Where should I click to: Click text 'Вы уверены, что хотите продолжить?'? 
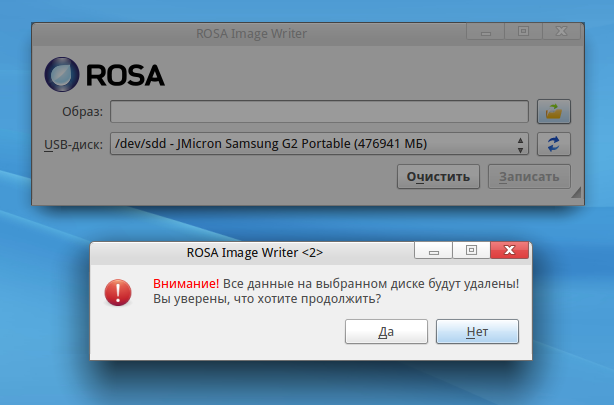click(x=267, y=299)
